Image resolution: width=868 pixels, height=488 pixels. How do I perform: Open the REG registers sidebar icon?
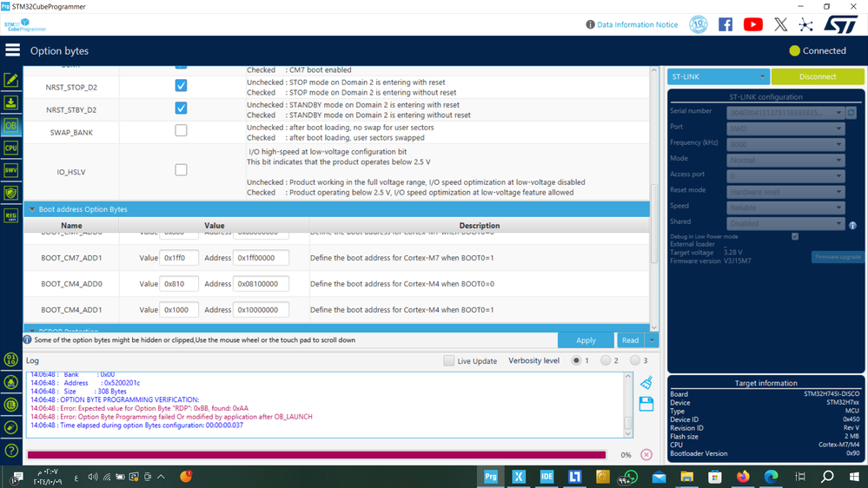[x=11, y=216]
